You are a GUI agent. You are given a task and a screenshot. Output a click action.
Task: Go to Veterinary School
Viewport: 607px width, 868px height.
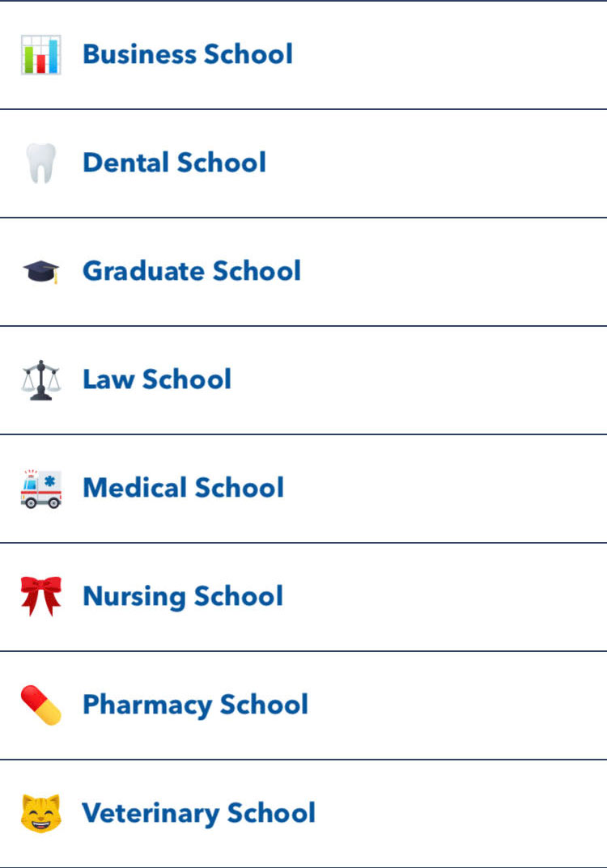pos(198,814)
